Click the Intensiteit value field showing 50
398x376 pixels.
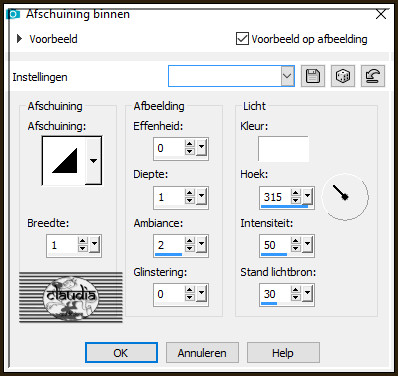click(x=276, y=246)
